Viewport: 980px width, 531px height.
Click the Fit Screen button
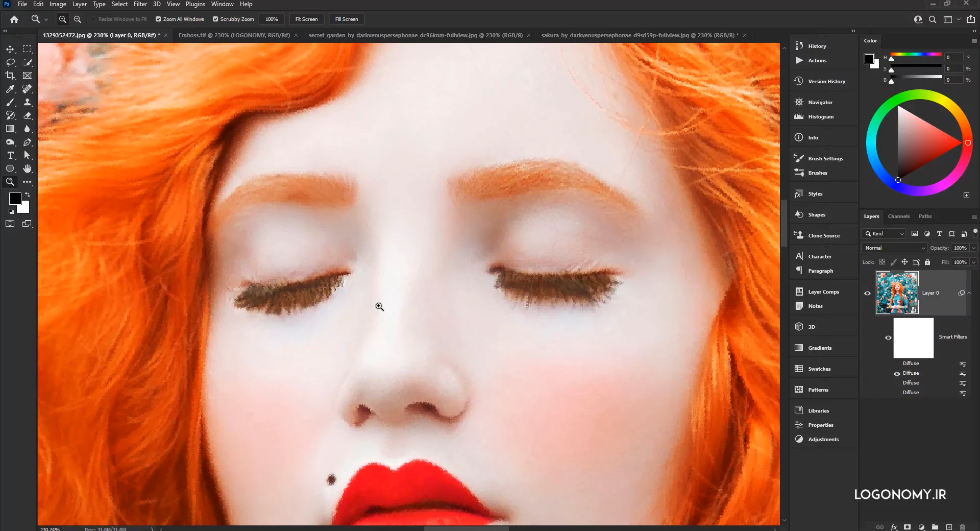point(306,19)
